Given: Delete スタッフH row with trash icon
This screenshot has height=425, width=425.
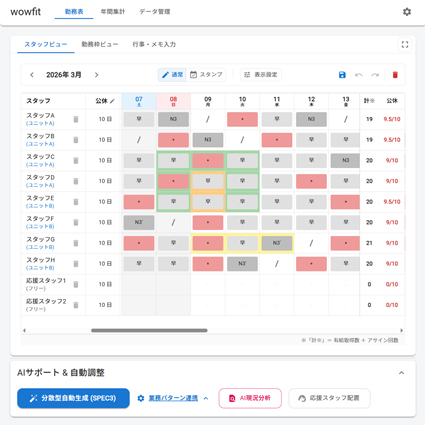Looking at the screenshot, I should pyautogui.click(x=76, y=264).
